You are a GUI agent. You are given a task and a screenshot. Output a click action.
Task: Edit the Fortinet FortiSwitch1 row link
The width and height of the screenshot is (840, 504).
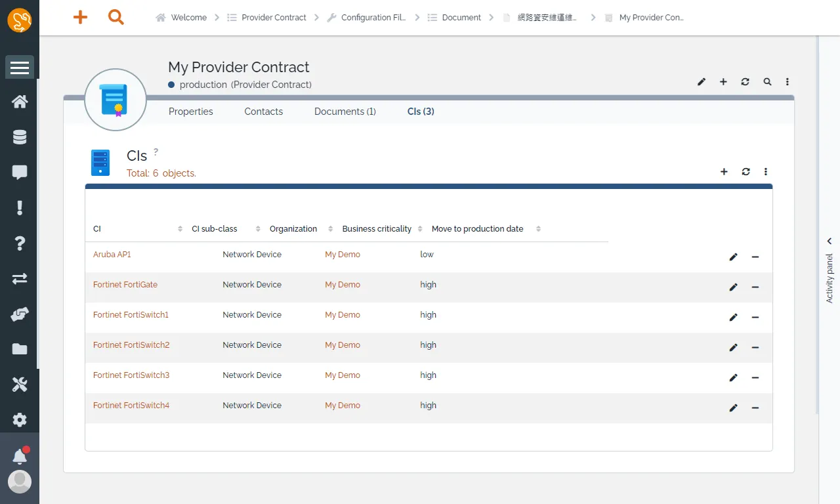tap(733, 318)
